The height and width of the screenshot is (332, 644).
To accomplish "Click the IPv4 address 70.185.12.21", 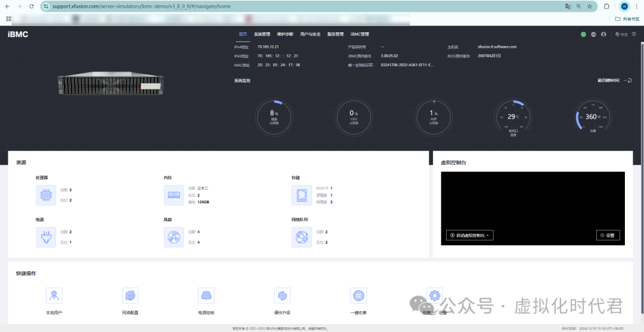I will pyautogui.click(x=268, y=47).
